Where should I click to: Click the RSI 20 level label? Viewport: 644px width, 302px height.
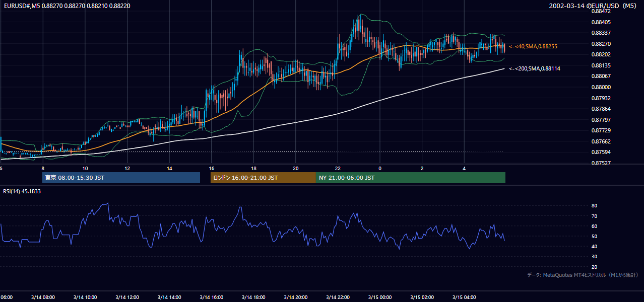[x=594, y=267]
